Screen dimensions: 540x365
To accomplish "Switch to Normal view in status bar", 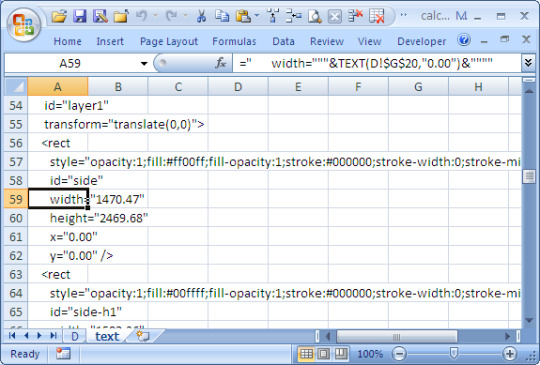I will 306,353.
